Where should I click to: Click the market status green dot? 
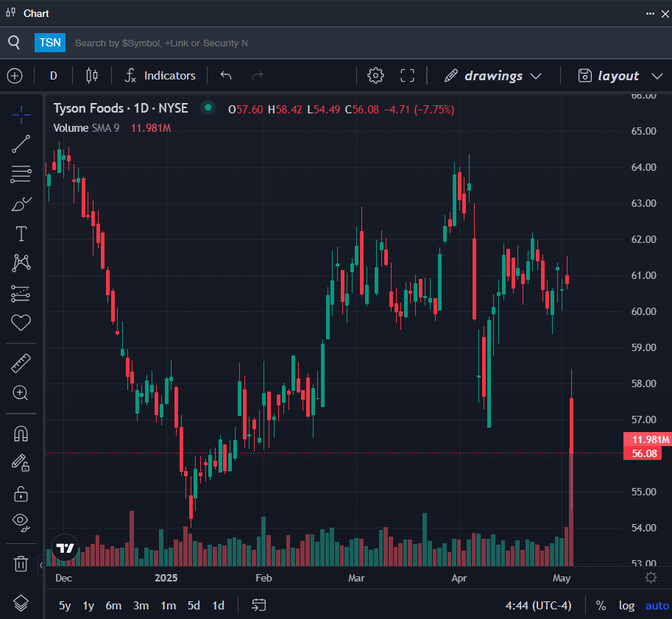[208, 107]
